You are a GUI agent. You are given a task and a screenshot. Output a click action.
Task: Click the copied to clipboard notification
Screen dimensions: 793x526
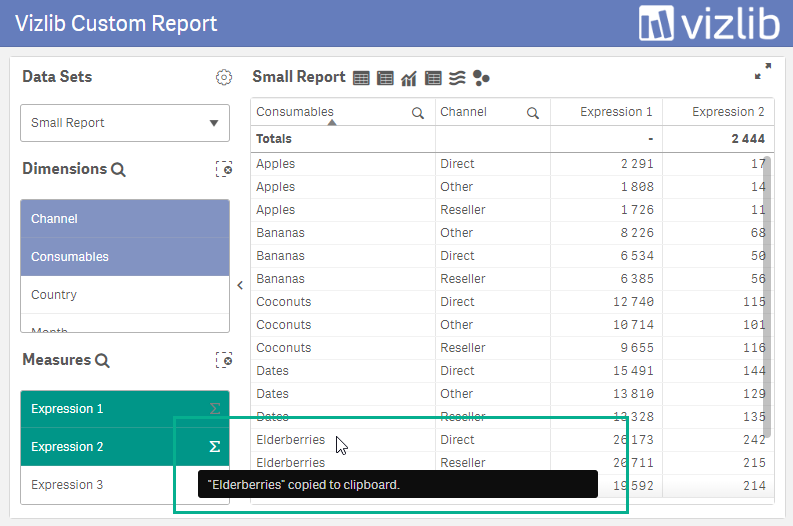coord(398,485)
